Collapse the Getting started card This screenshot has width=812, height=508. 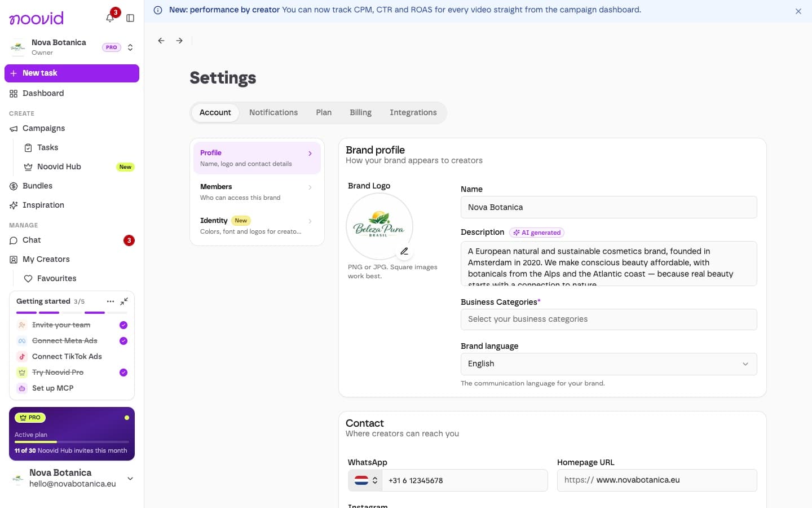pyautogui.click(x=124, y=301)
